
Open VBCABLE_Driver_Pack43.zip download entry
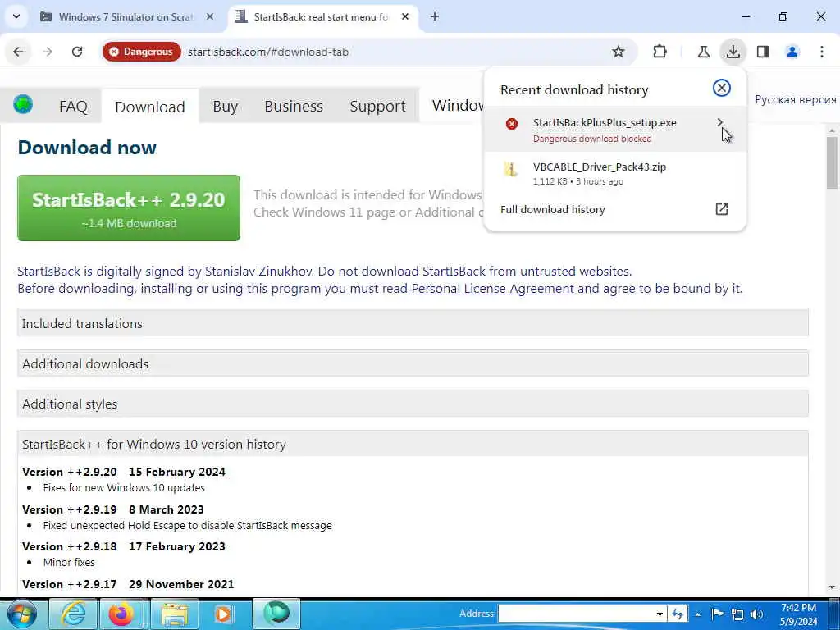[615, 174]
